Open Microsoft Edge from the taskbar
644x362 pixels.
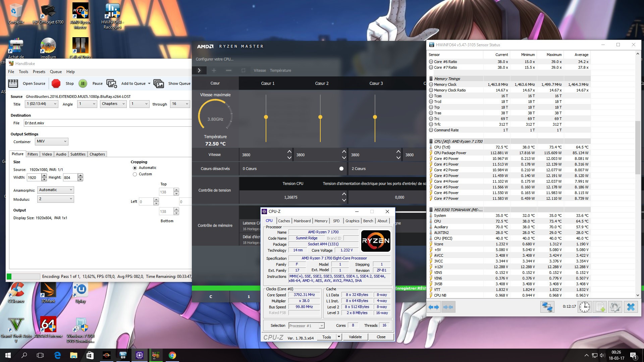pos(57,355)
